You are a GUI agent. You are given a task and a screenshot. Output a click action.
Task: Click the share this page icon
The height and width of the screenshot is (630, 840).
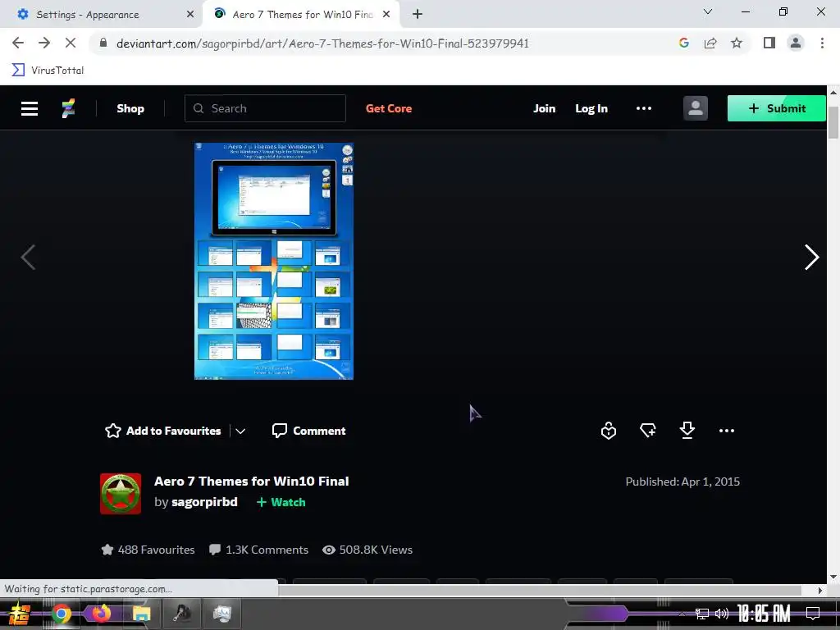coord(710,43)
